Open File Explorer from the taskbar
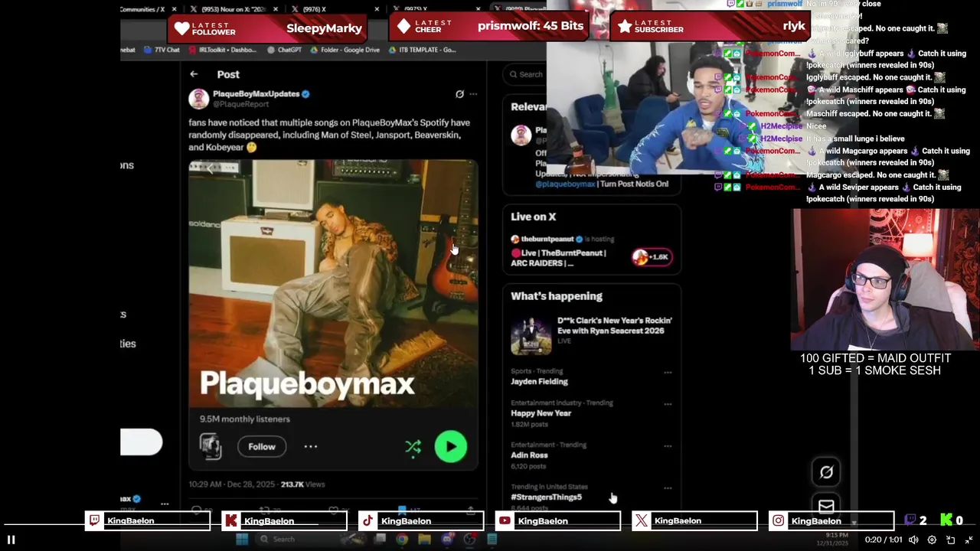The width and height of the screenshot is (980, 551). point(424,540)
